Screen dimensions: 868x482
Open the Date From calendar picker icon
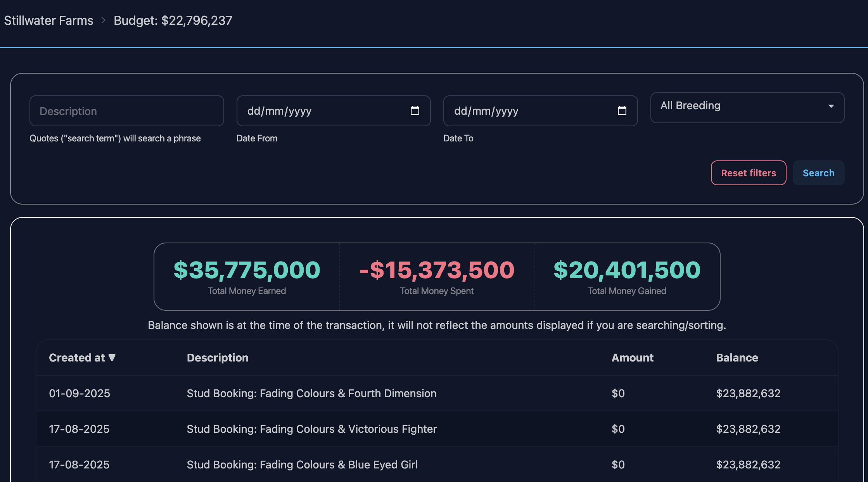(x=415, y=111)
